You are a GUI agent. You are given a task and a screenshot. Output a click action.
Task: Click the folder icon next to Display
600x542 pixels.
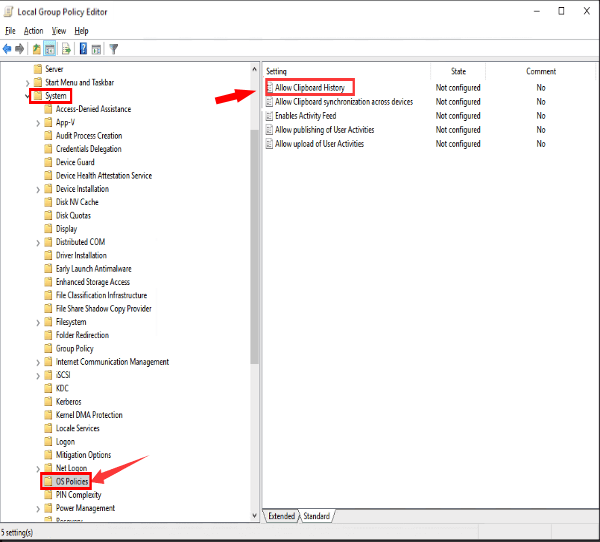48,229
